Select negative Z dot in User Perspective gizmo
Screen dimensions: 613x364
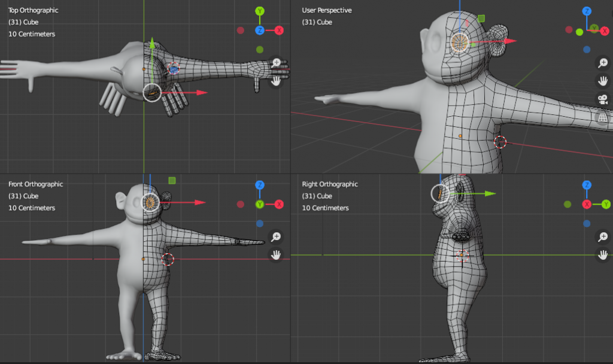(x=587, y=50)
